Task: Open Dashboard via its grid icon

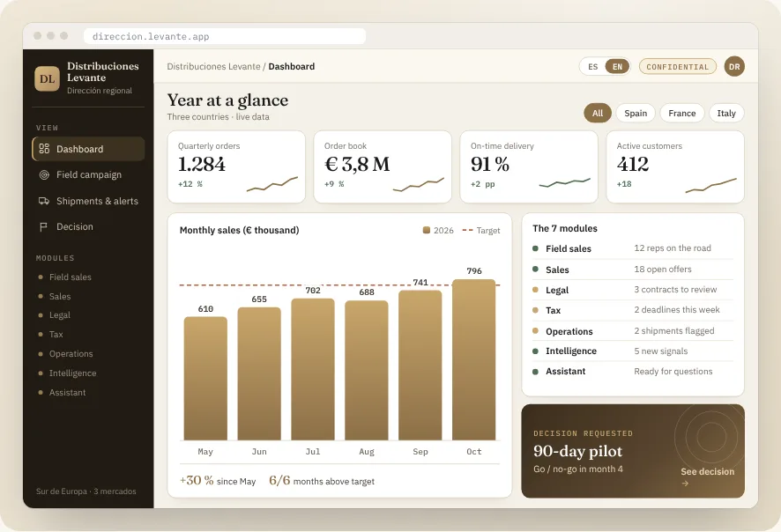Action: coord(44,149)
